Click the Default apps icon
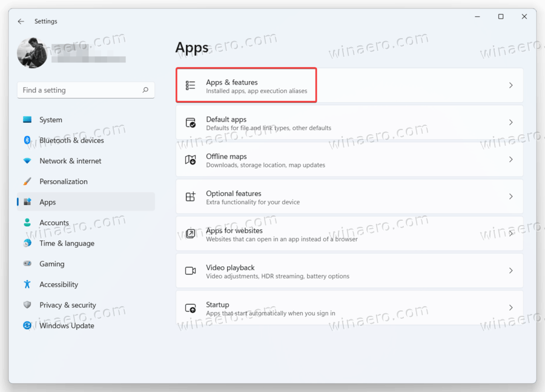This screenshot has width=545, height=392. click(x=190, y=123)
